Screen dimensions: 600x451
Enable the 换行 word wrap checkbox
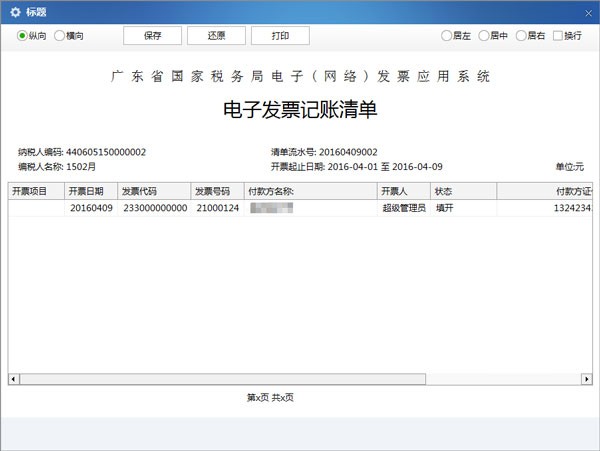pyautogui.click(x=558, y=36)
